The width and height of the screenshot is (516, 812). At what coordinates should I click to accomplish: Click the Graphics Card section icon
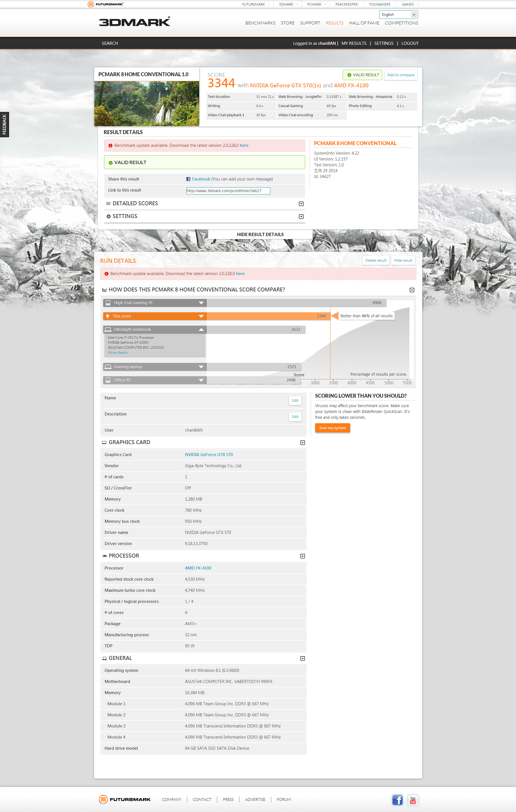point(104,442)
